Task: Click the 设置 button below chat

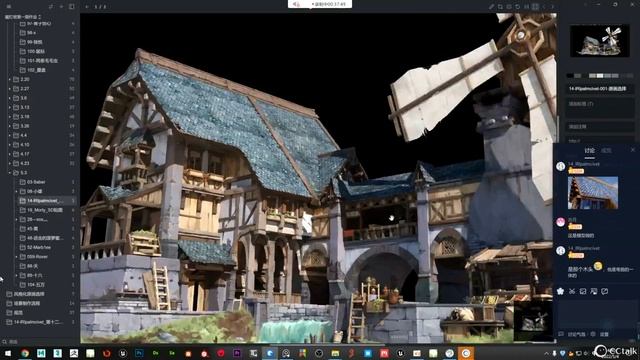Action: tap(604, 334)
